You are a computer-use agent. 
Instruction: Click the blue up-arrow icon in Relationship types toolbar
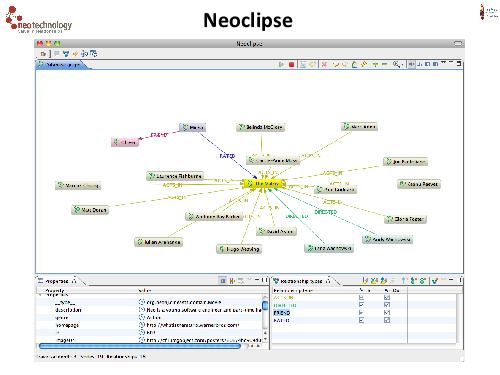click(x=404, y=281)
